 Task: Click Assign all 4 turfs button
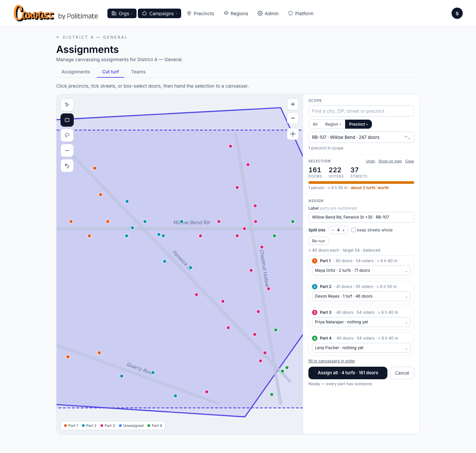[348, 373]
